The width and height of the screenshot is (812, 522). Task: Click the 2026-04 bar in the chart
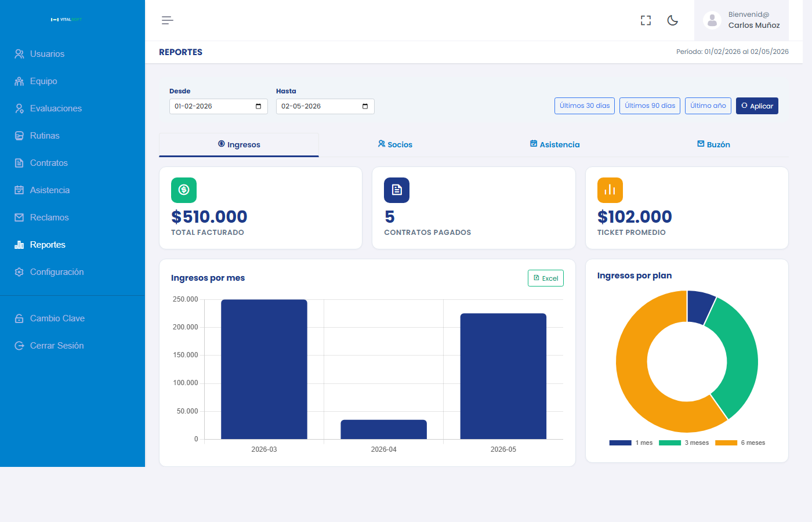(384, 430)
